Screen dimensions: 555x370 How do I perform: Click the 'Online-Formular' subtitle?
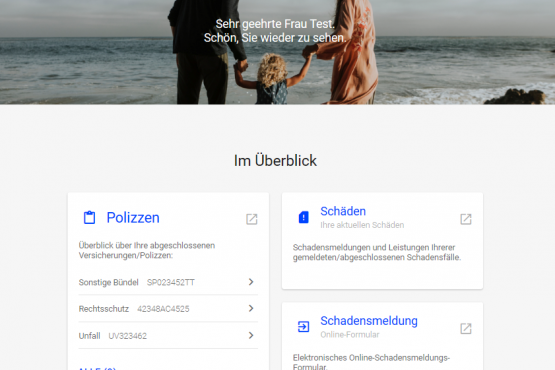click(350, 335)
